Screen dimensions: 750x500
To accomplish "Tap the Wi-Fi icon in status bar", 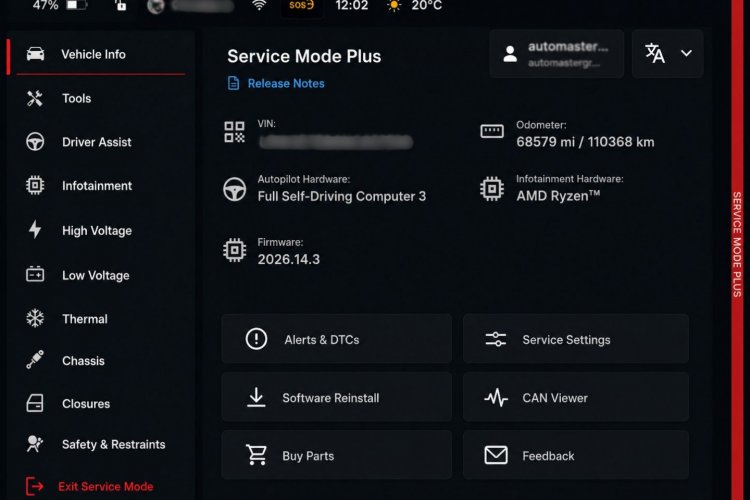I will [x=259, y=5].
